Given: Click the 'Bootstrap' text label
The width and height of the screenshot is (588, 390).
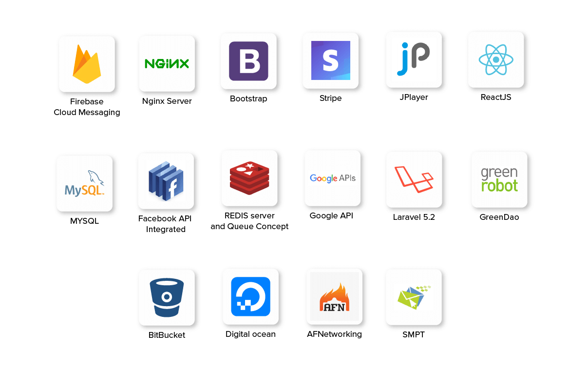Looking at the screenshot, I should (248, 99).
